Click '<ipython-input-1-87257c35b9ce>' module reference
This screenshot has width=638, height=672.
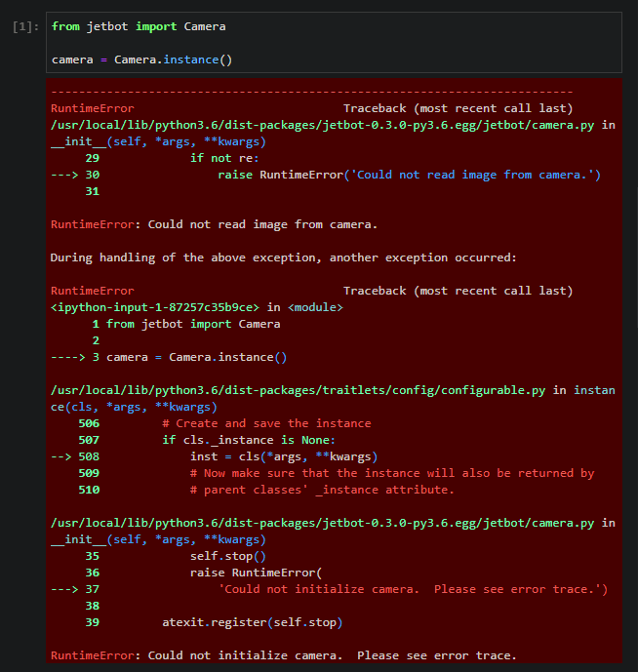(x=155, y=307)
